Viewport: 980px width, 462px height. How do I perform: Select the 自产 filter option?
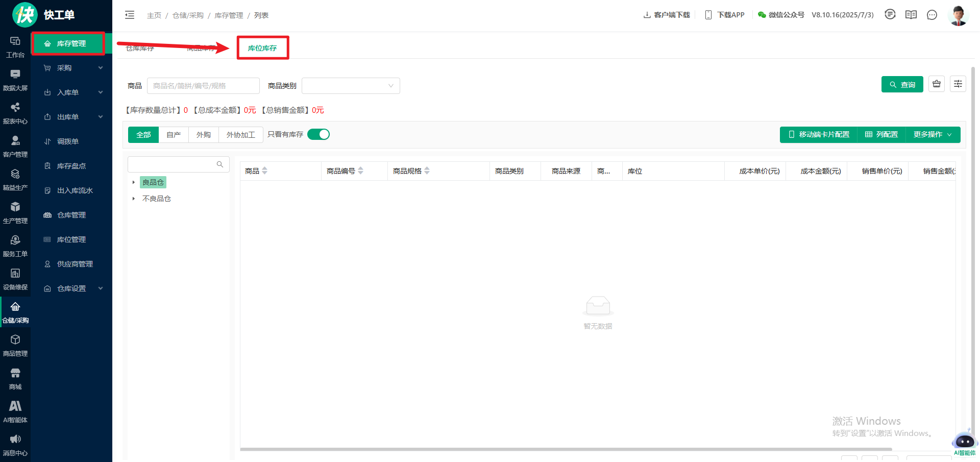pos(174,135)
